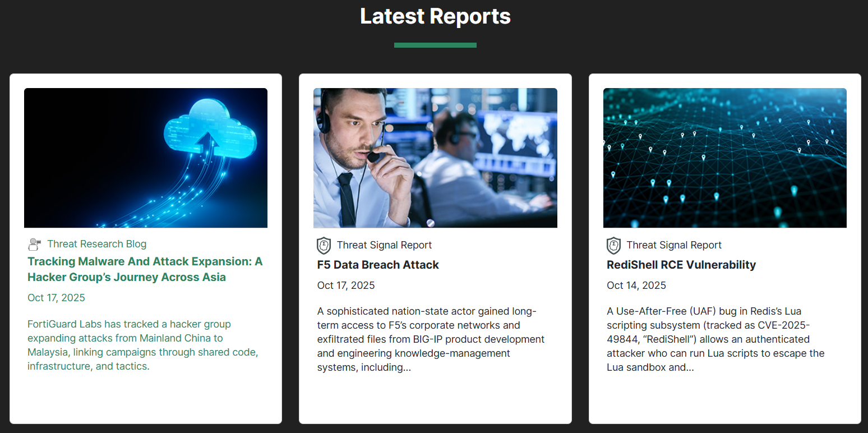Click the person icon beside Threat Research Blog
Screen dimensions: 868x433
pos(34,244)
